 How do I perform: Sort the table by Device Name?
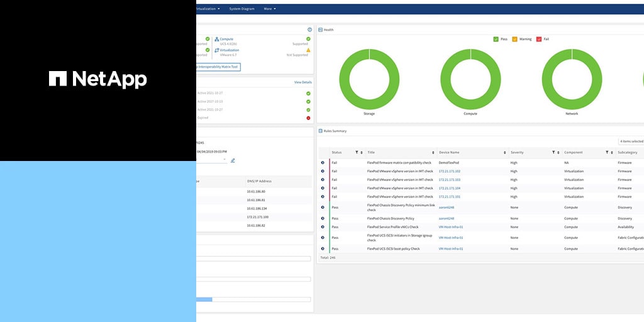505,152
